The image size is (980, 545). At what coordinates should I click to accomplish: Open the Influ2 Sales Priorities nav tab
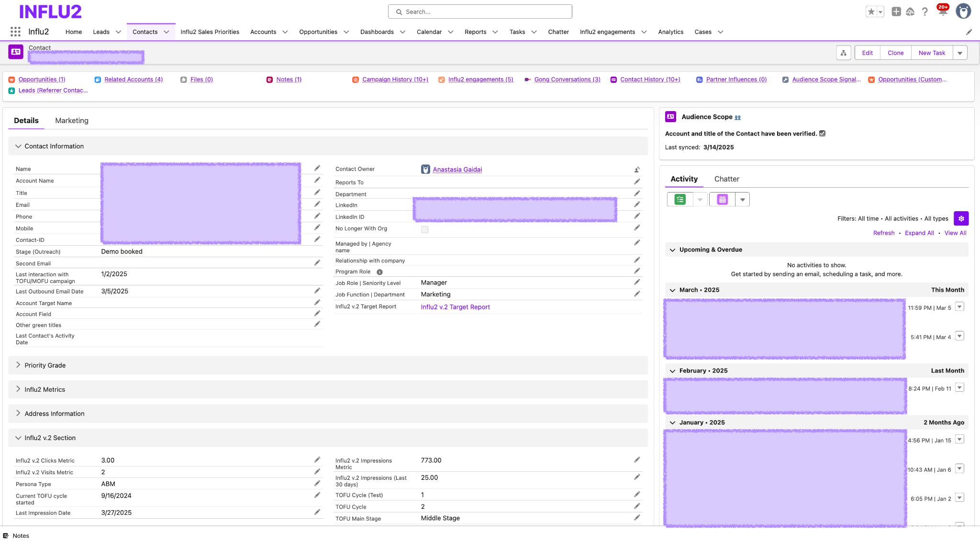point(210,32)
